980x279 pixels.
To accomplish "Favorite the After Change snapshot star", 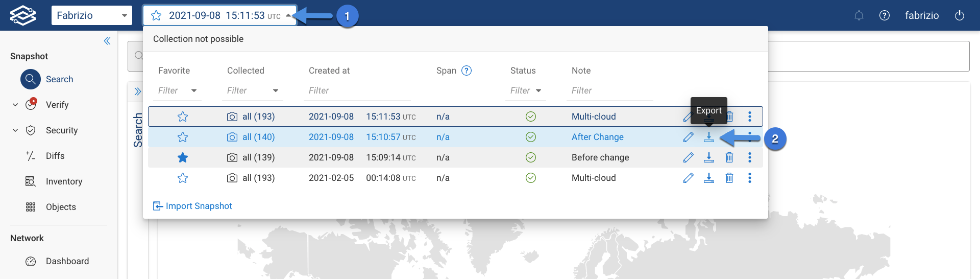I will tap(183, 137).
